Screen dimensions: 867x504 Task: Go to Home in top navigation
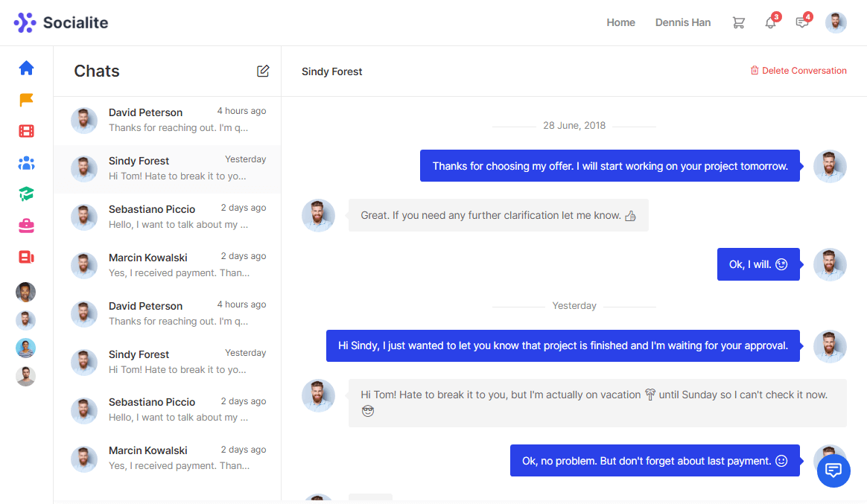coord(620,22)
